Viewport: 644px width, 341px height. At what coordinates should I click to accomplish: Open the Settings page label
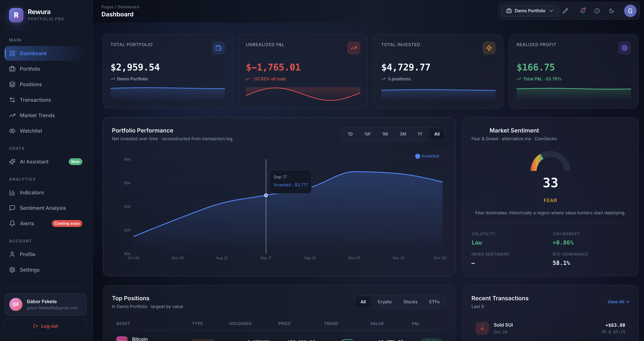point(29,270)
